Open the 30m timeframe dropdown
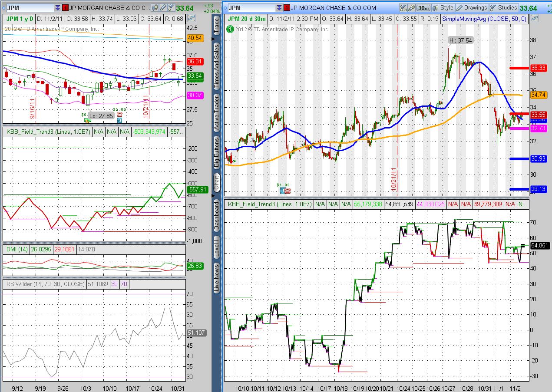The width and height of the screenshot is (552, 392). pyautogui.click(x=424, y=7)
